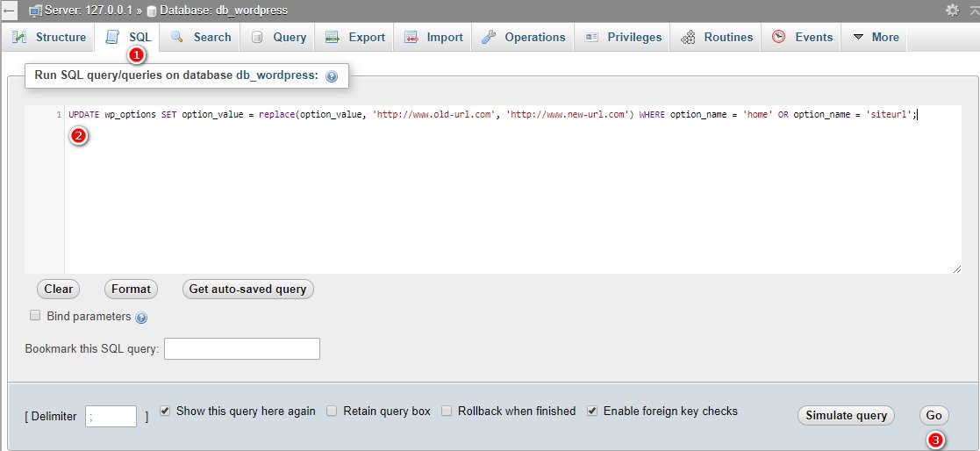Click the Bind parameters help icon
Image resolution: width=980 pixels, height=451 pixels.
click(141, 318)
